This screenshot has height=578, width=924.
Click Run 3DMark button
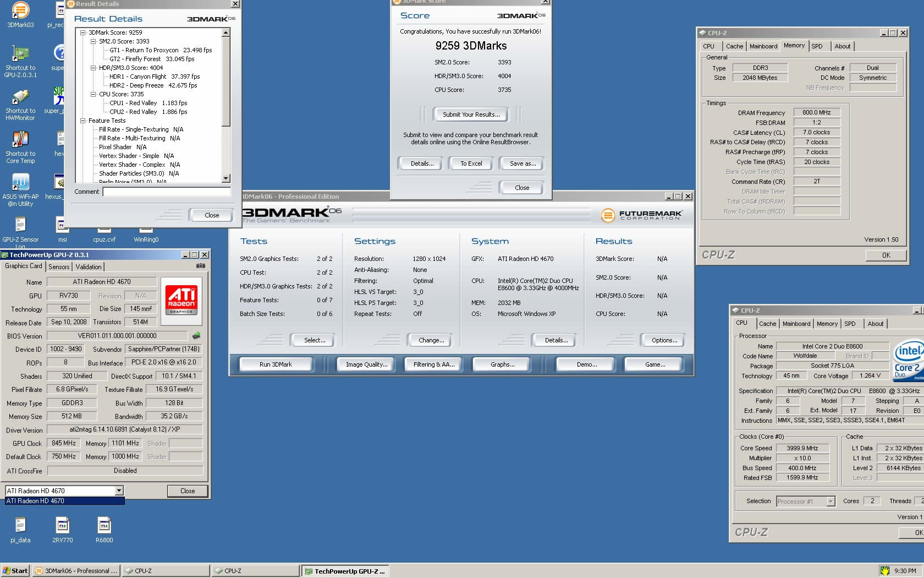[276, 364]
